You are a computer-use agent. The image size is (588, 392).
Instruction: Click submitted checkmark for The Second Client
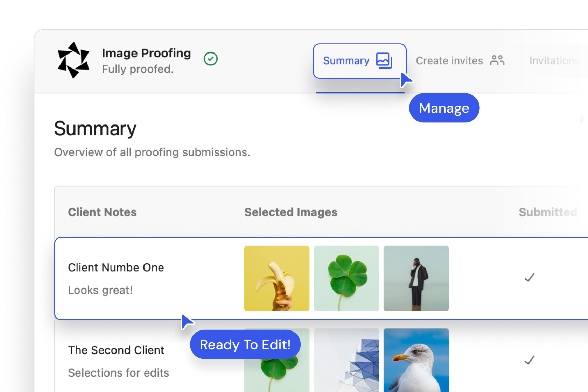pos(529,360)
